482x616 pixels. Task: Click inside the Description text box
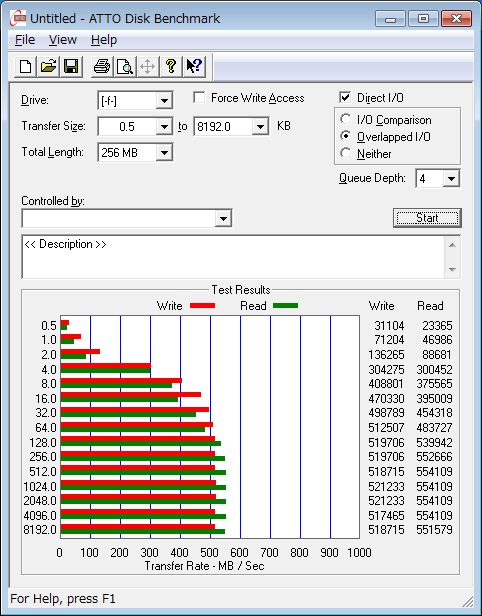[234, 257]
